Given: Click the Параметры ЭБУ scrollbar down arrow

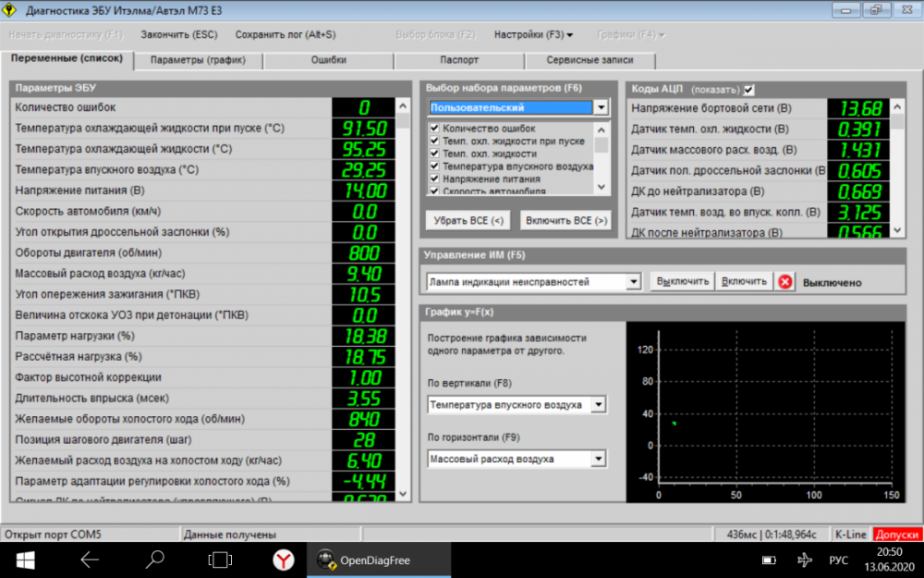Looking at the screenshot, I should (x=403, y=495).
